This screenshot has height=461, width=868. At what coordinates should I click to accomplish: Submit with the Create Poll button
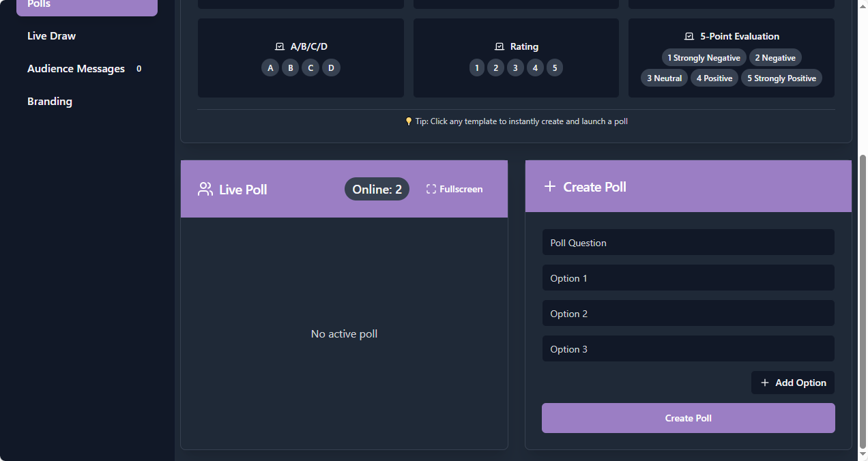[689, 418]
